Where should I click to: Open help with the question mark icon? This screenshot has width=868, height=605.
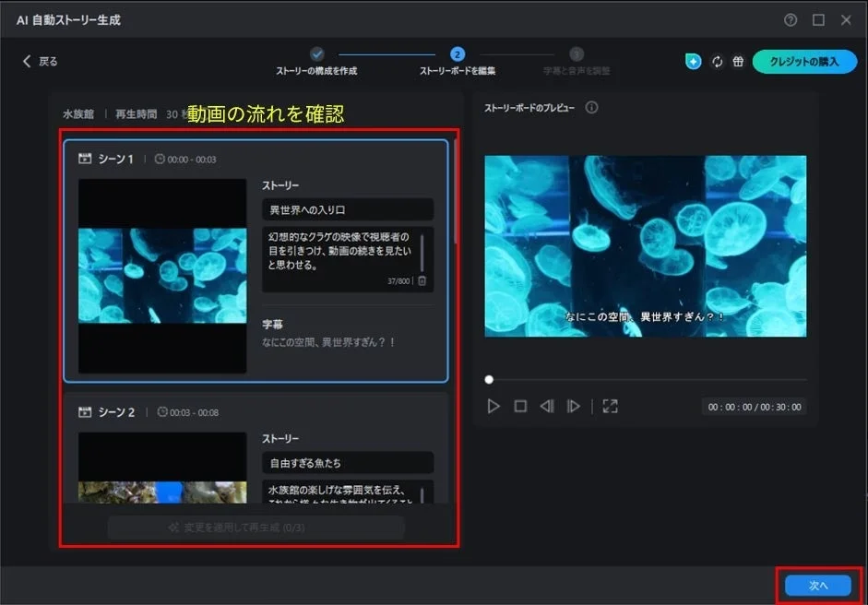pos(791,19)
